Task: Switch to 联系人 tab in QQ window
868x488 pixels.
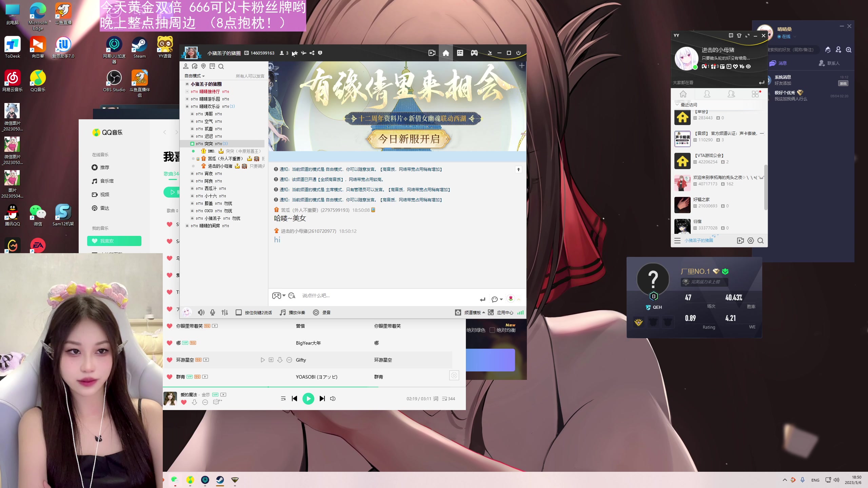Action: 829,63
